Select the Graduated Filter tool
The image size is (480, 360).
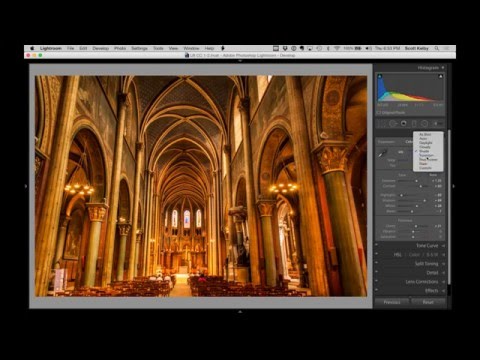[414, 124]
